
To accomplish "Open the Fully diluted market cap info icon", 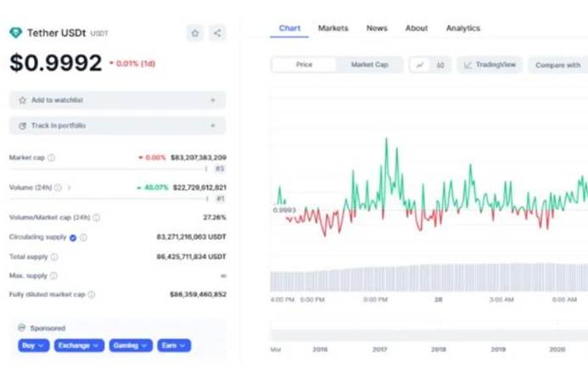I will pyautogui.click(x=91, y=294).
